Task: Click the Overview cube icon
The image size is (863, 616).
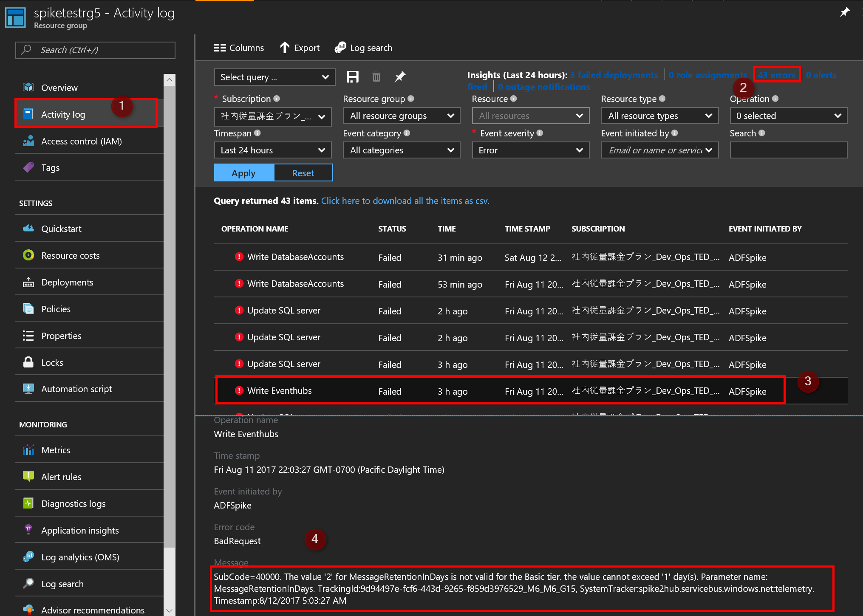Action: coord(28,88)
